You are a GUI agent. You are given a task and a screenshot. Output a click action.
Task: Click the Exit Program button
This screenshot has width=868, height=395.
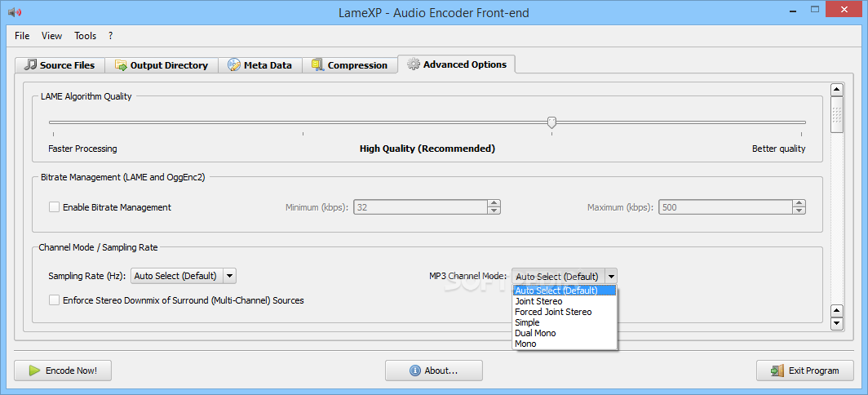pyautogui.click(x=805, y=371)
